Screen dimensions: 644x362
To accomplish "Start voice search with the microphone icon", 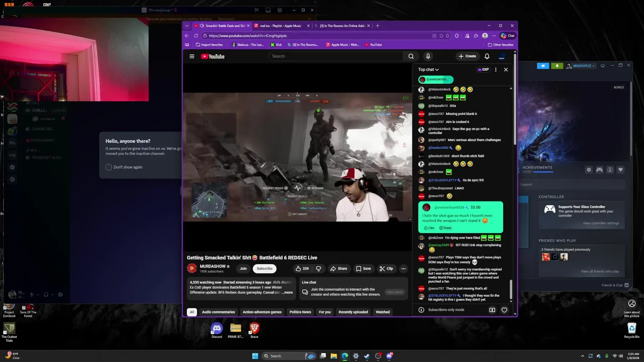I will pos(428,56).
